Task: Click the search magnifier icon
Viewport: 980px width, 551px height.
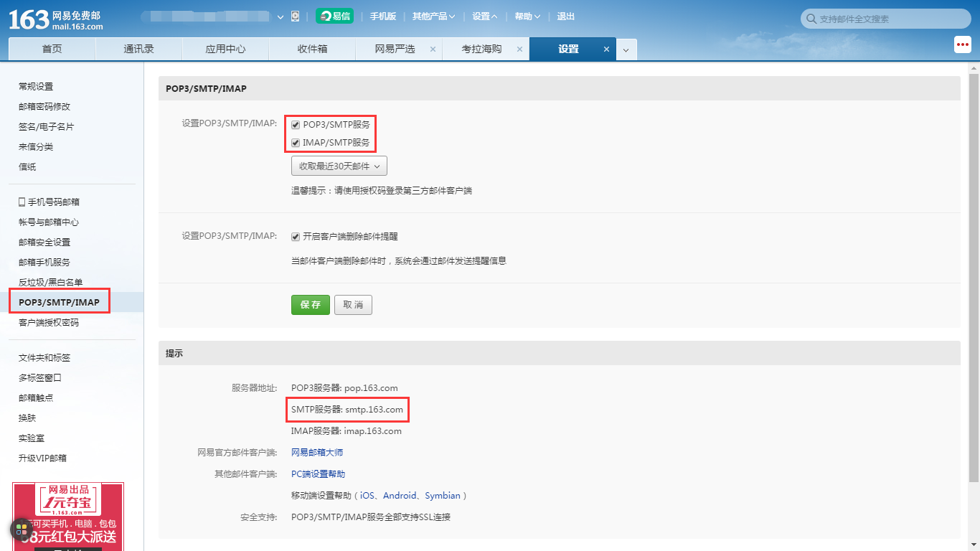Action: coord(811,19)
